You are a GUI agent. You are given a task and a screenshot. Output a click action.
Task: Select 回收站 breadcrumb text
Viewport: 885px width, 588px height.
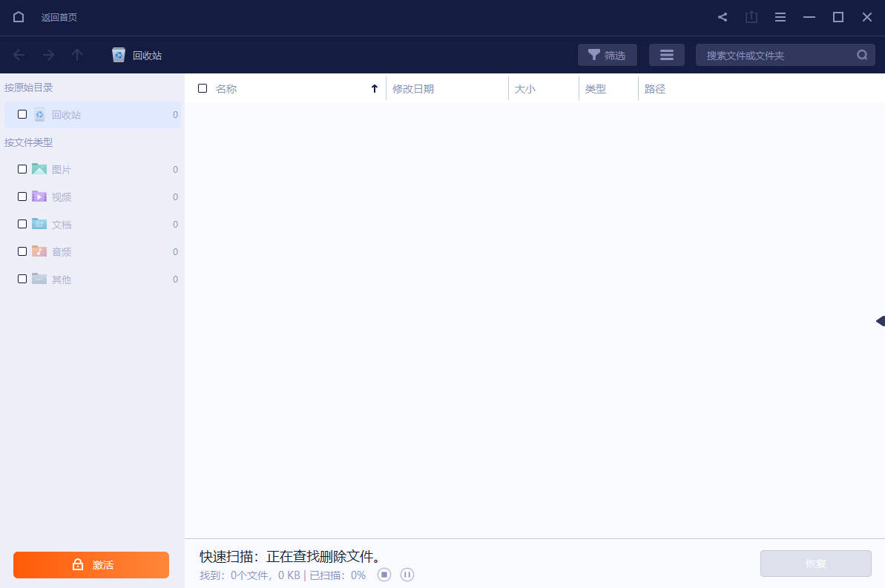(x=148, y=56)
